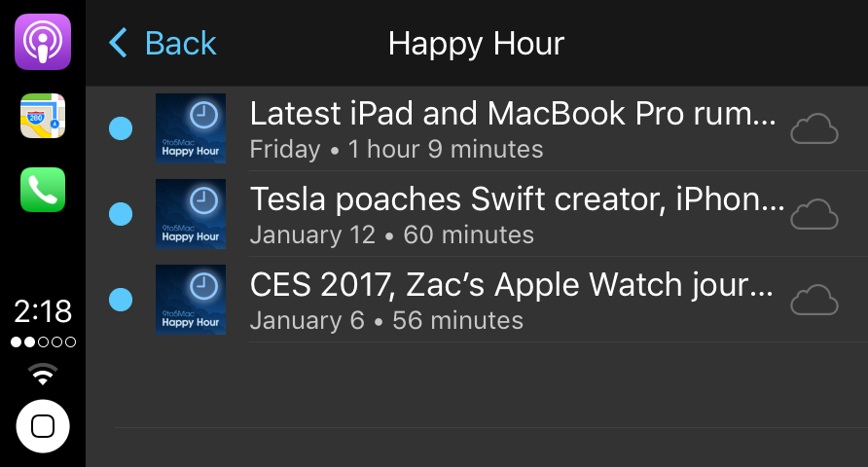Tap artwork thumbnail of January 6 episode
This screenshot has height=467, width=868.
[191, 300]
